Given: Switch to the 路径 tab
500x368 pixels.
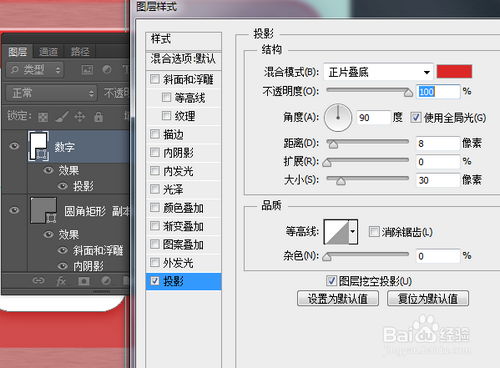Looking at the screenshot, I should click(x=80, y=52).
